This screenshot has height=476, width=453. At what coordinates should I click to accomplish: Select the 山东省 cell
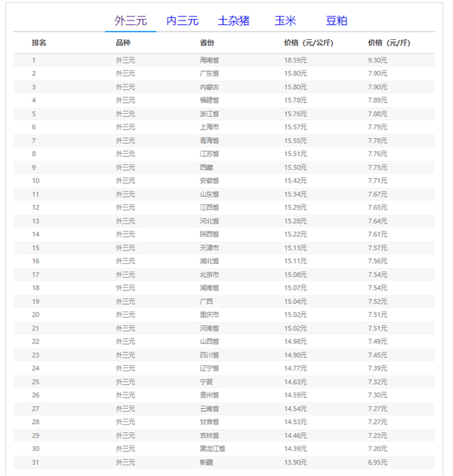click(209, 195)
